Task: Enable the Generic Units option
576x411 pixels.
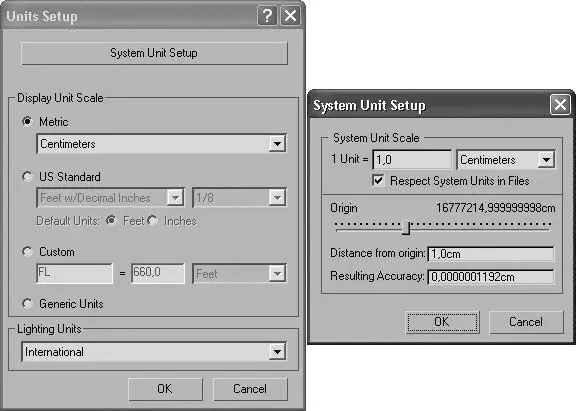Action: coord(27,304)
